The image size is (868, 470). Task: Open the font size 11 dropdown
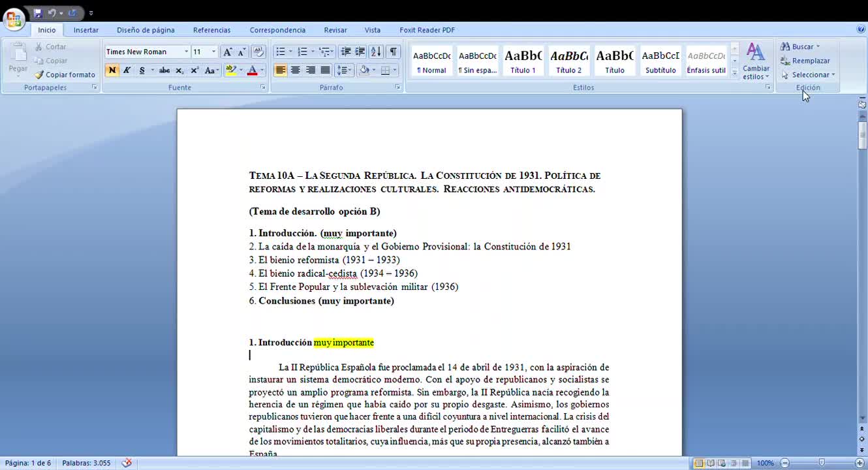(x=213, y=52)
